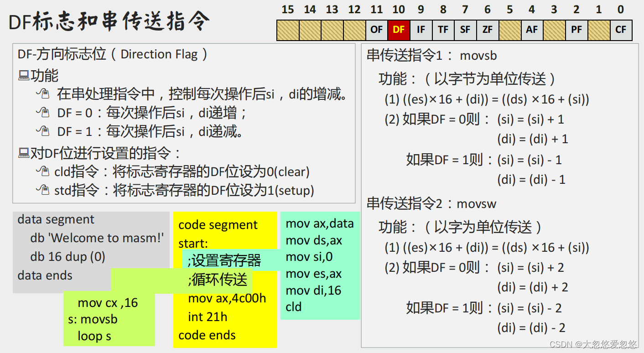Pick the AF flag cell
The height and width of the screenshot is (353, 644).
tap(532, 30)
